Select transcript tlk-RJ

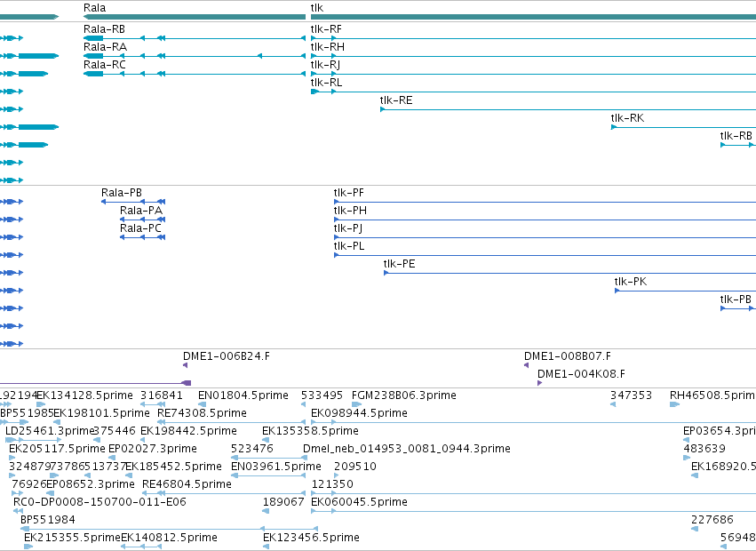pos(325,65)
